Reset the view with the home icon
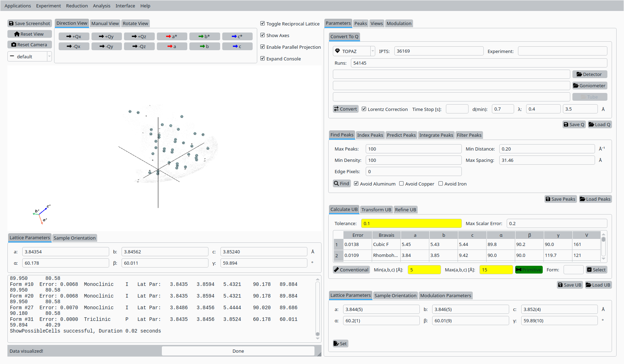The image size is (624, 364). tap(30, 34)
